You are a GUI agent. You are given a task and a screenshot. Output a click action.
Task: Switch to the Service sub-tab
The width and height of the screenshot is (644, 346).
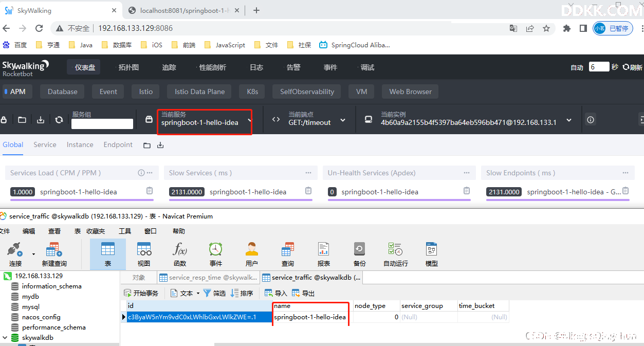pyautogui.click(x=45, y=144)
